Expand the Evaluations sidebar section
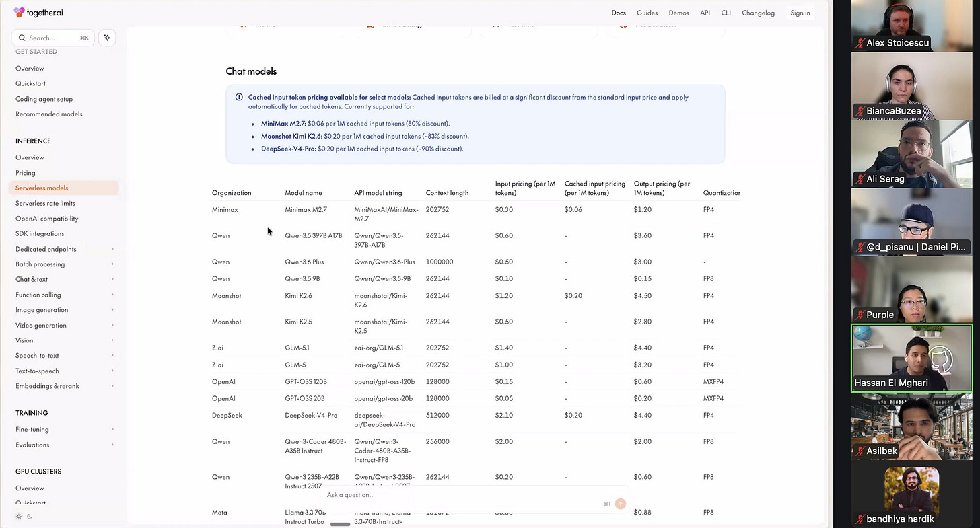Screen dimensions: 980x528 point(64,445)
